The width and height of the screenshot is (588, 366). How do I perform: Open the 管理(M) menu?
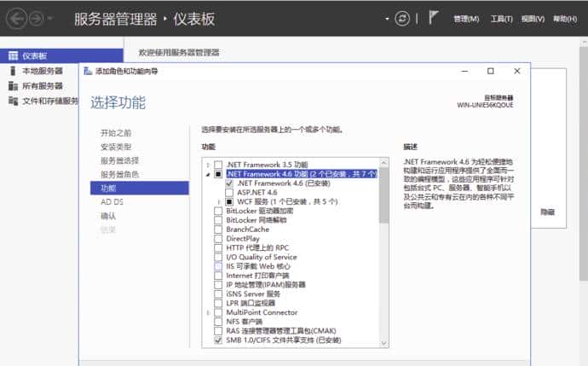pos(466,19)
